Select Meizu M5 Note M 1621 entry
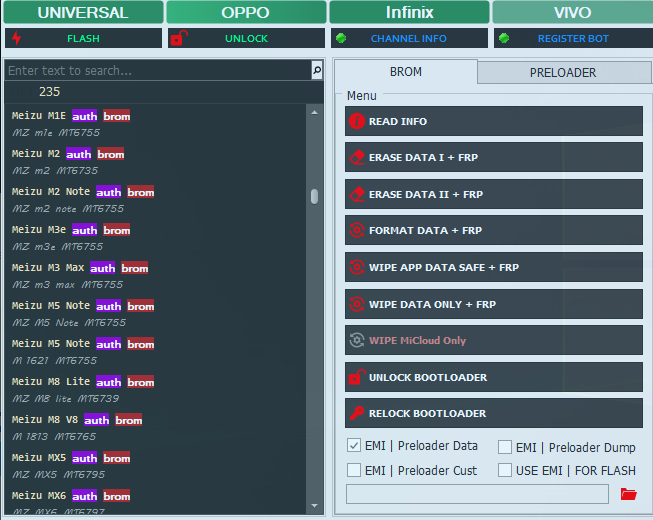The height and width of the screenshot is (520, 653). 156,352
